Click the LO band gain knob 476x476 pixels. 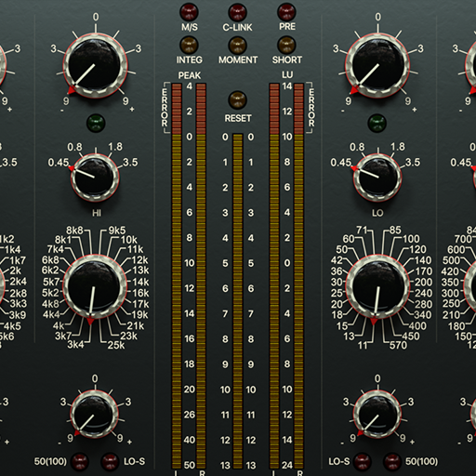tap(377, 66)
